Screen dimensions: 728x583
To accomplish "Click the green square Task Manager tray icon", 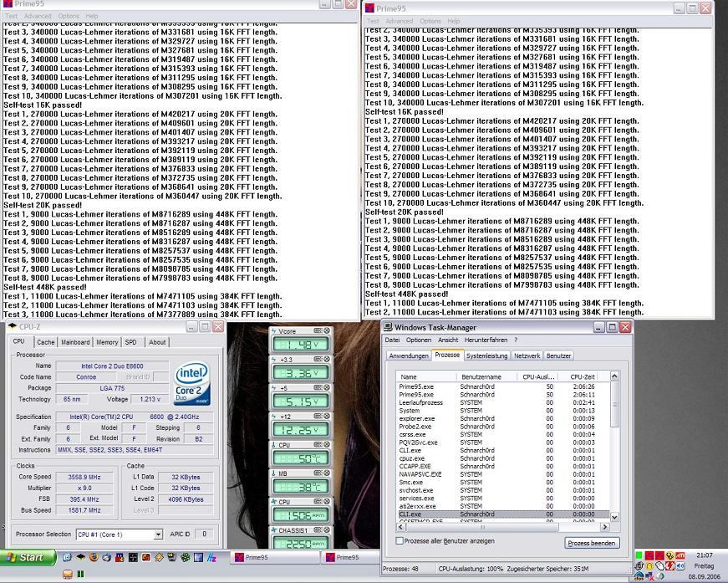I will click(x=639, y=555).
